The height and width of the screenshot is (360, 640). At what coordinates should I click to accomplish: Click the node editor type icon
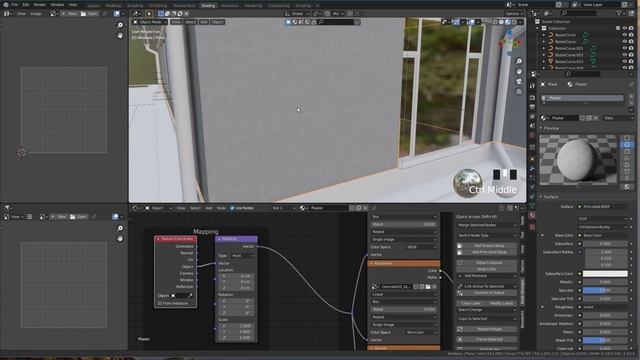click(136, 208)
